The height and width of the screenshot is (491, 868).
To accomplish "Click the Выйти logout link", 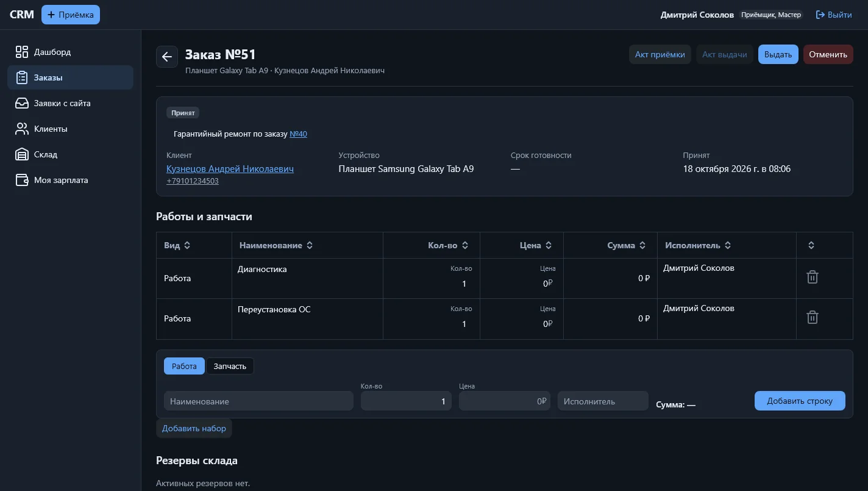I will point(834,15).
